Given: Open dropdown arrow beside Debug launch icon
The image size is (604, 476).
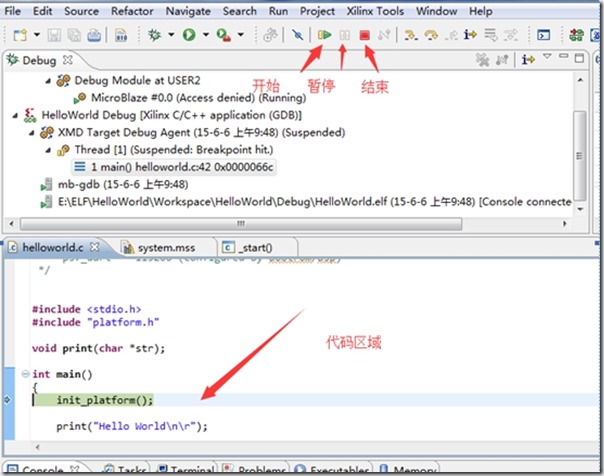Looking at the screenshot, I should 171,35.
